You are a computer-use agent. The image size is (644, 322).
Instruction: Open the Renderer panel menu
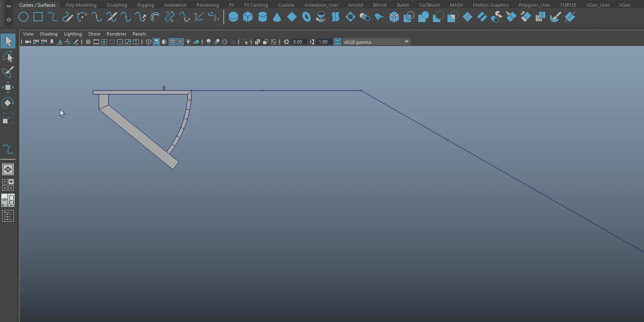click(116, 34)
